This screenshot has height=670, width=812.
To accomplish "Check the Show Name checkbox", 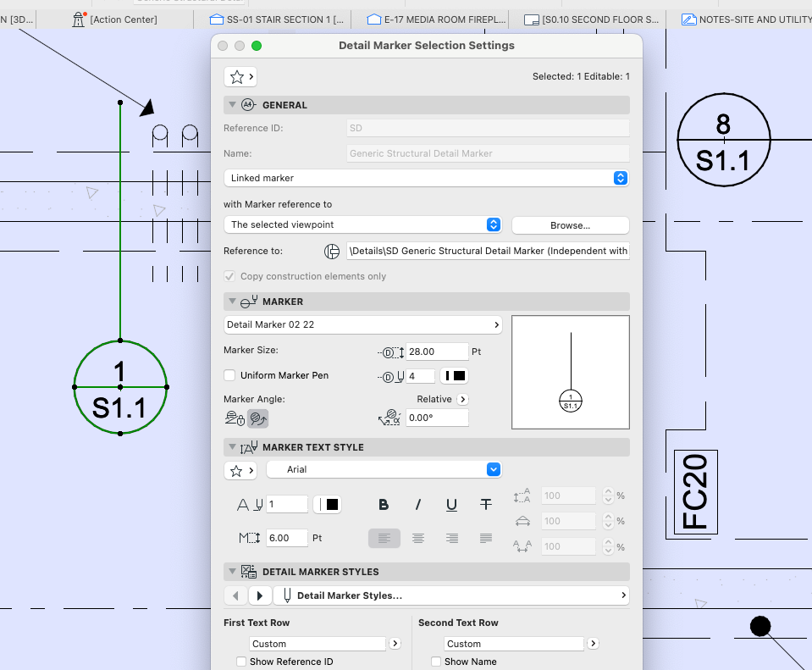I will click(x=436, y=662).
